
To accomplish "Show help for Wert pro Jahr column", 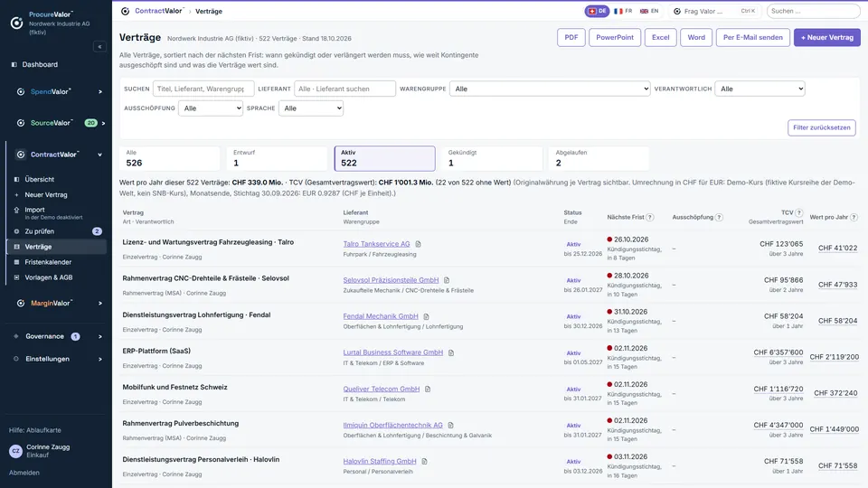I will tap(854, 218).
